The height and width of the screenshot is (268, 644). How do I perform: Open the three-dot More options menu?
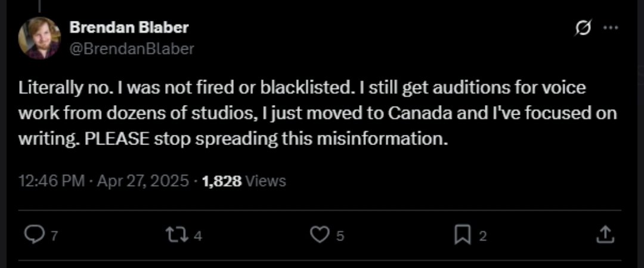(612, 28)
